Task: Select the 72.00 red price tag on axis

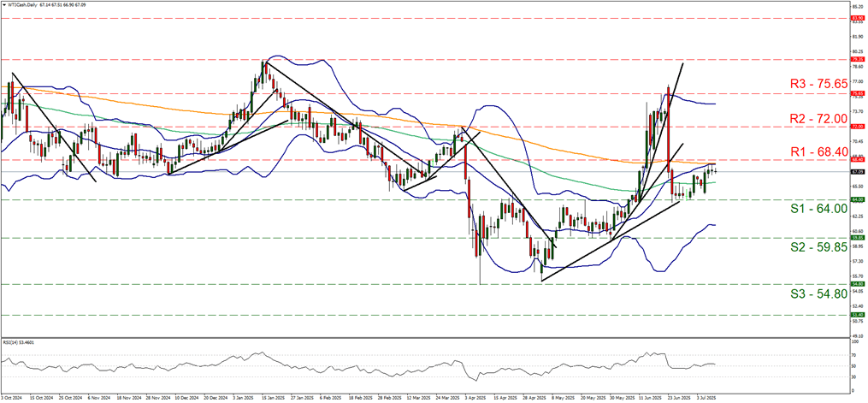Action: [858, 127]
